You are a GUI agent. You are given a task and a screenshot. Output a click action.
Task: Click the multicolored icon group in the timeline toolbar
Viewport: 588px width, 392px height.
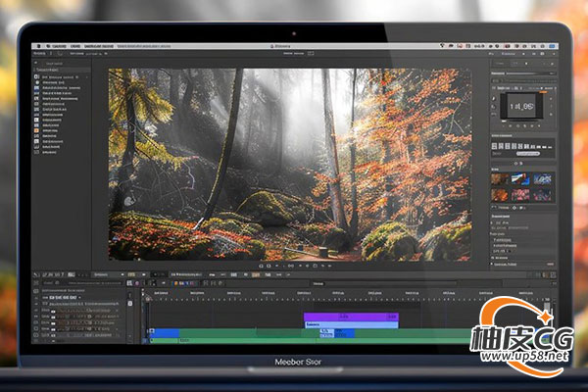(x=184, y=283)
